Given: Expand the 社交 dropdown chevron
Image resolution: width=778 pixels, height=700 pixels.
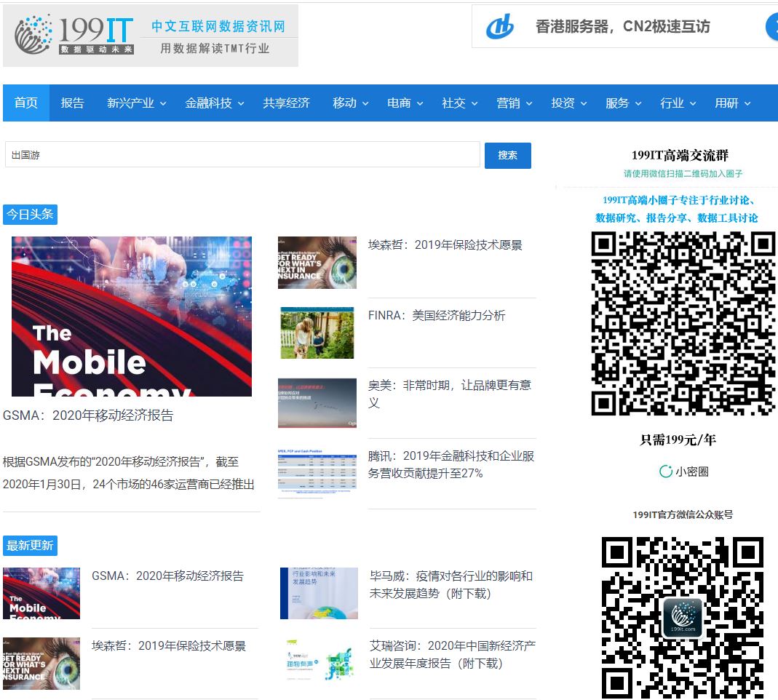Looking at the screenshot, I should tap(475, 103).
